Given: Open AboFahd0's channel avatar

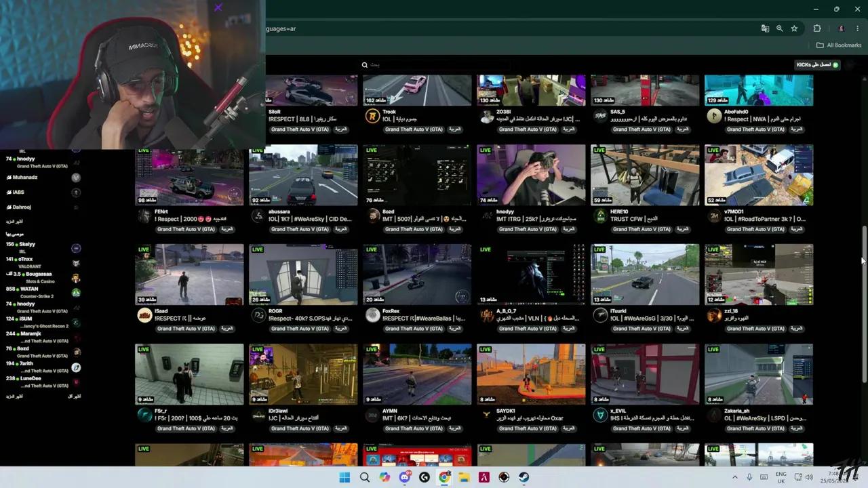Looking at the screenshot, I should (x=714, y=117).
